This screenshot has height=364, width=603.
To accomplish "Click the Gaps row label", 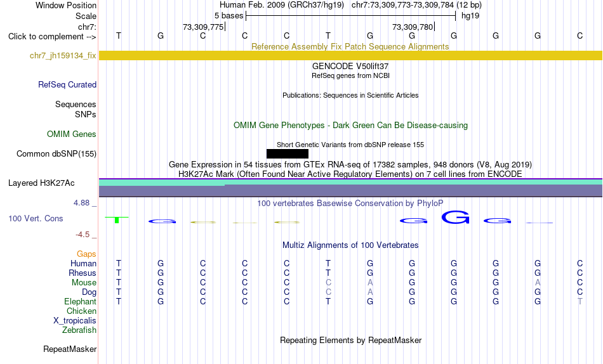I will click(x=86, y=254).
